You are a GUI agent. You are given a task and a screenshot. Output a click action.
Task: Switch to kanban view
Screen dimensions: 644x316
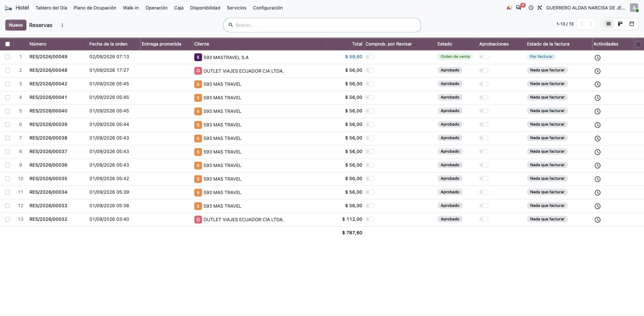tap(620, 24)
